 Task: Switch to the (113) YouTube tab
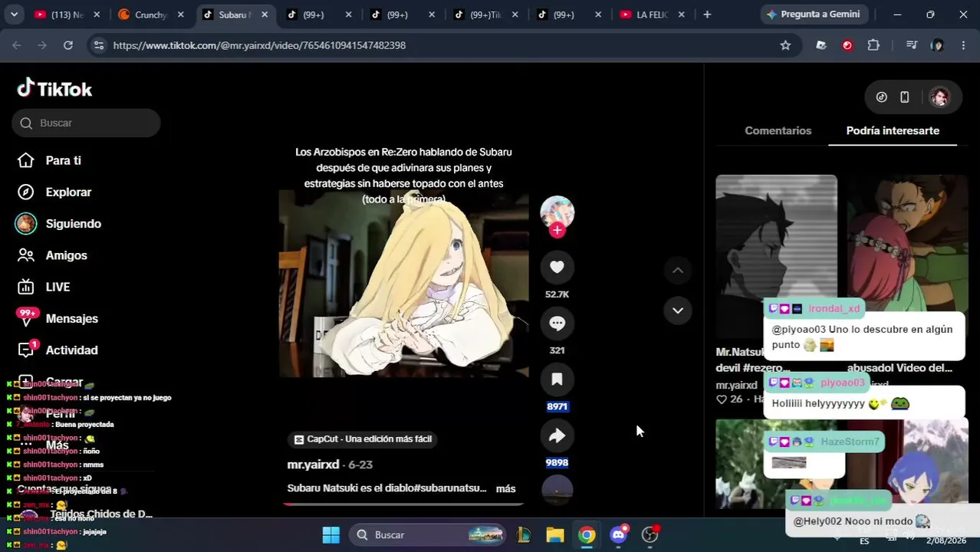tap(67, 15)
